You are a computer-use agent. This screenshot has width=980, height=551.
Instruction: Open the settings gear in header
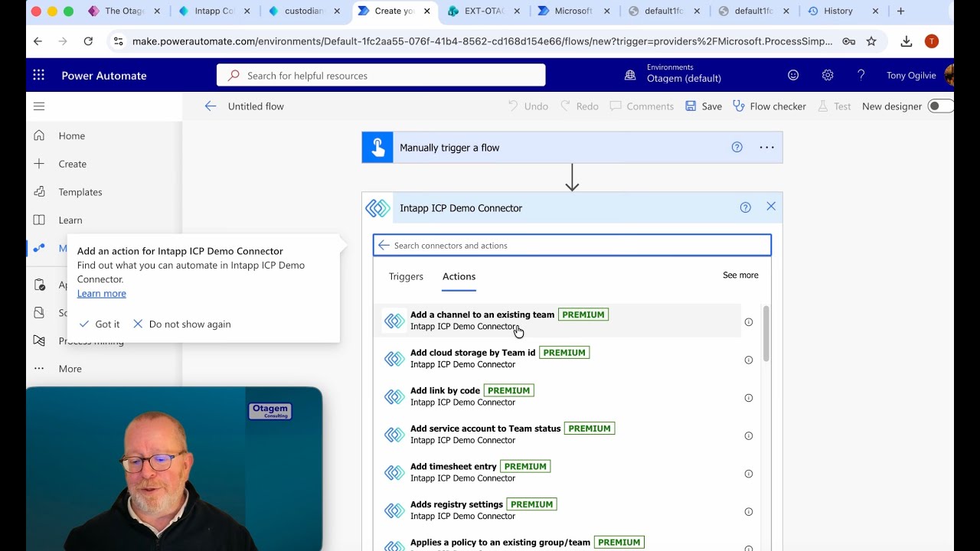pyautogui.click(x=828, y=75)
